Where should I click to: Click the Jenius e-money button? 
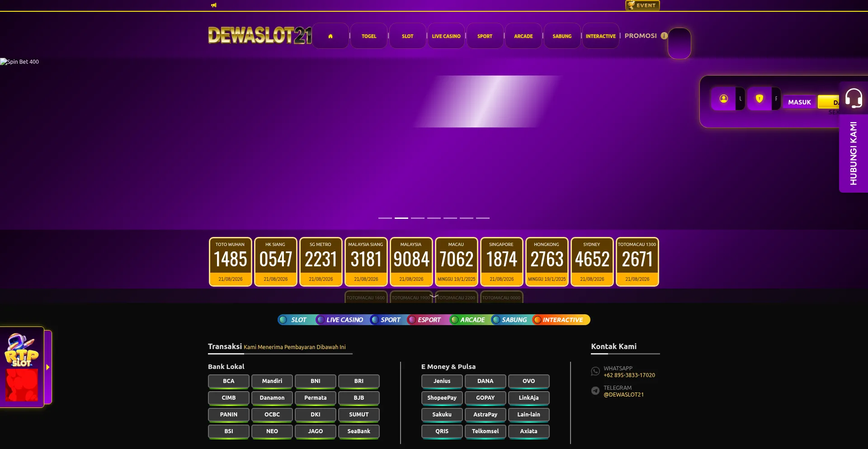click(442, 381)
